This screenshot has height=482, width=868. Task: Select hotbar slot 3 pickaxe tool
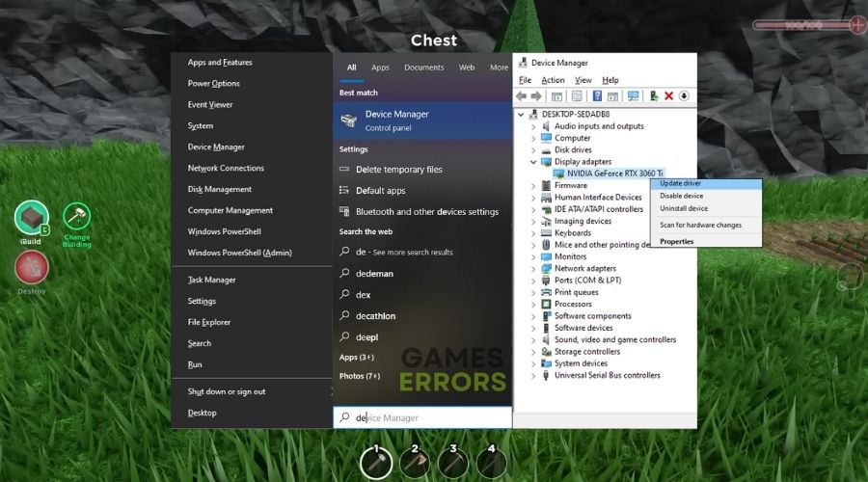453,463
